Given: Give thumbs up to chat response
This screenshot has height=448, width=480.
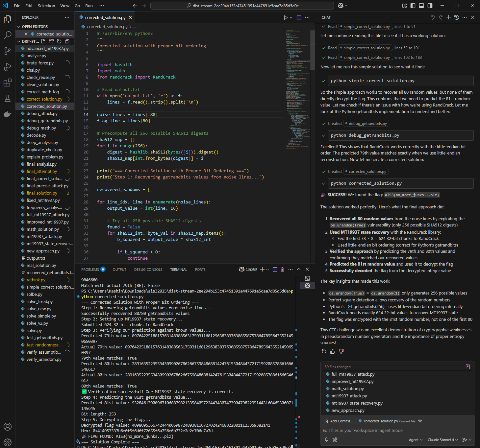Looking at the screenshot, I should click(333, 351).
